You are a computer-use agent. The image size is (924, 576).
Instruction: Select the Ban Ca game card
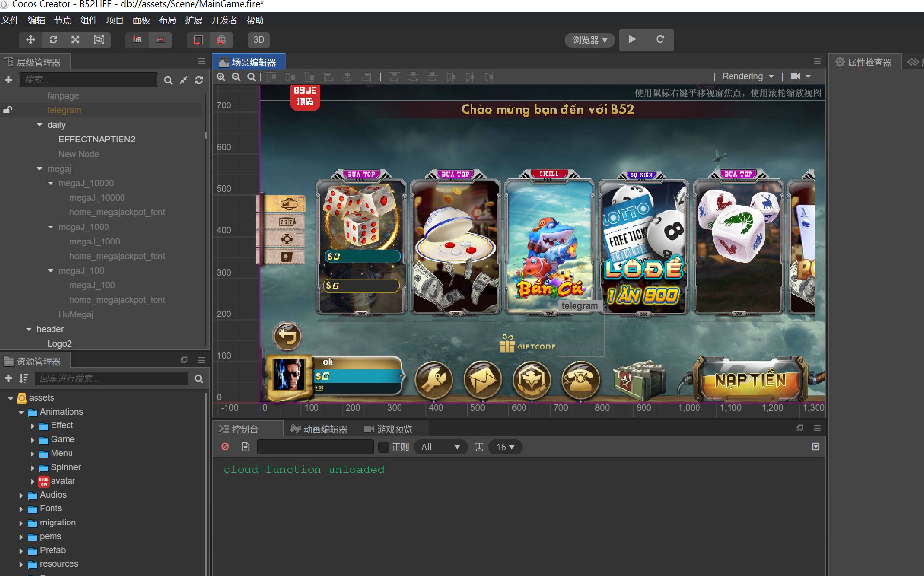[549, 243]
